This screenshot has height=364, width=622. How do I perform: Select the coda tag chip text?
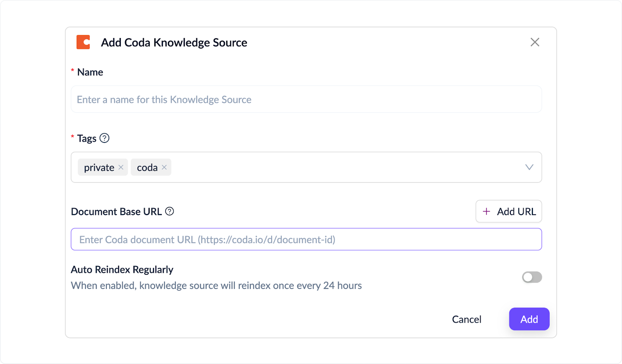tap(147, 167)
